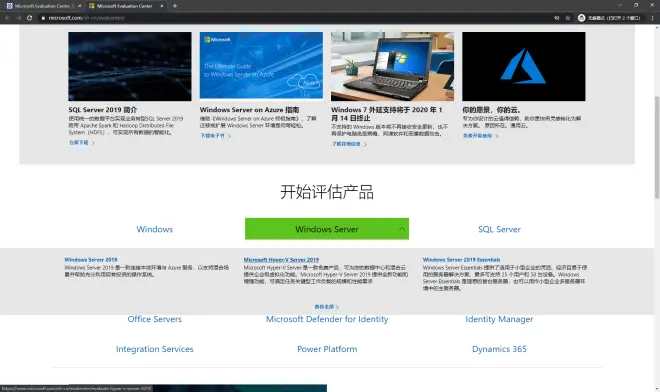Screen dimensions: 660x392
Task: Reload the current page
Action: click(29, 18)
